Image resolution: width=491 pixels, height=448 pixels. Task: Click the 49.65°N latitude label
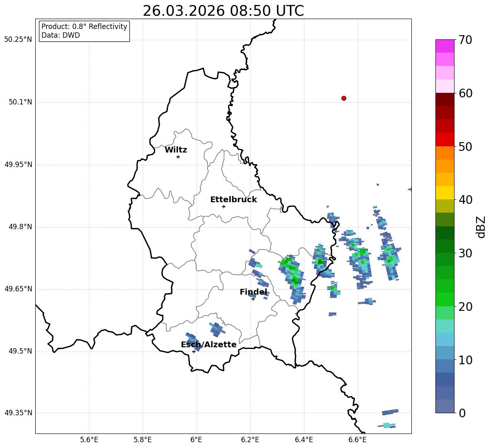[18, 289]
